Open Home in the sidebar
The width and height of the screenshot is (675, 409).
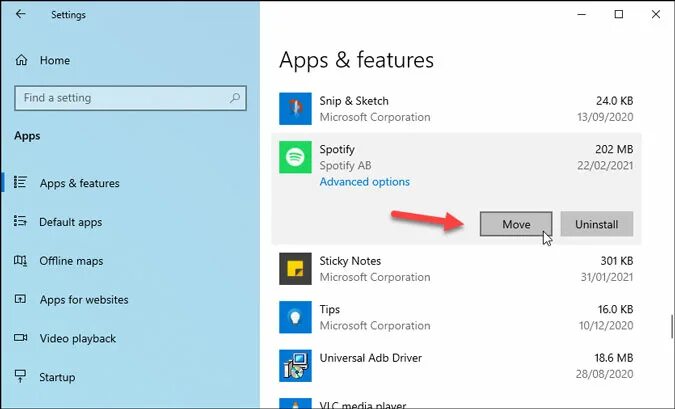click(x=55, y=60)
